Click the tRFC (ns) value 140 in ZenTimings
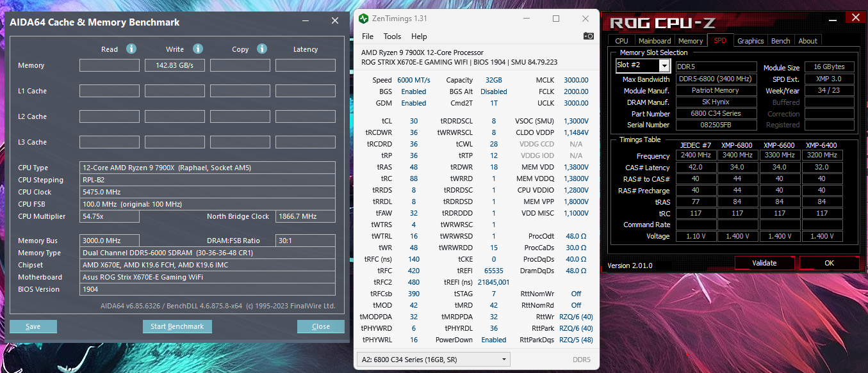 click(x=414, y=259)
